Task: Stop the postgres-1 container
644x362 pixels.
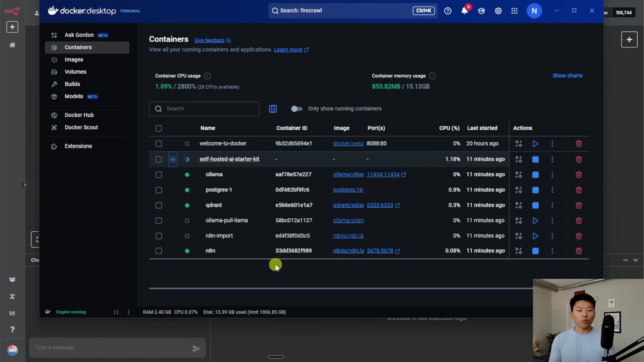Action: (x=535, y=190)
